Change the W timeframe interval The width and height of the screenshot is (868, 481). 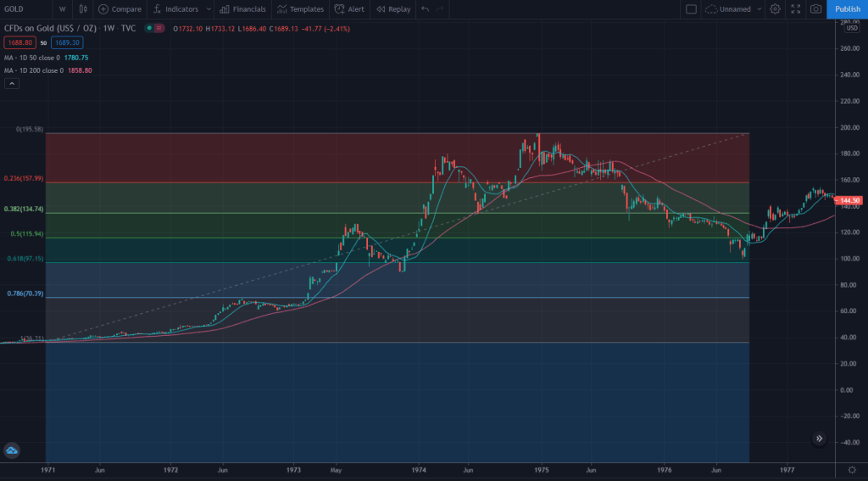(61, 9)
